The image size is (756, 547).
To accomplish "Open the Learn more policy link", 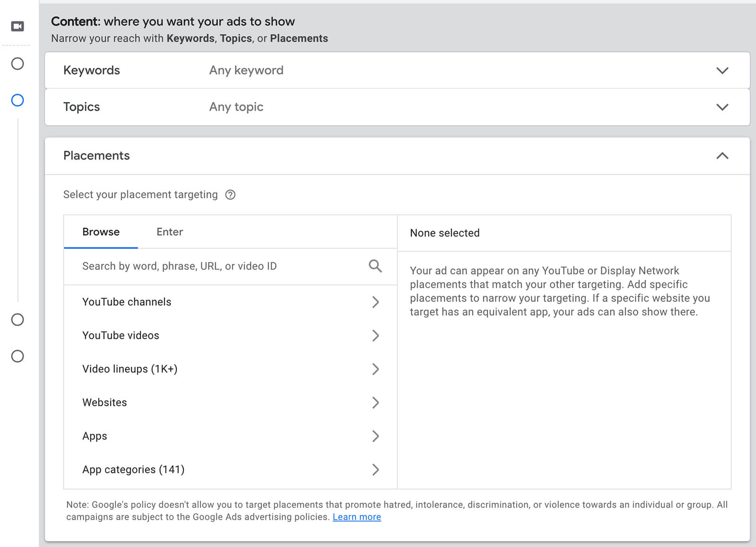I will [357, 517].
